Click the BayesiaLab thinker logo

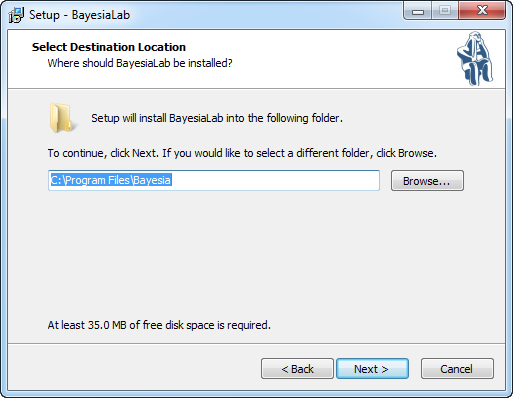pos(475,58)
